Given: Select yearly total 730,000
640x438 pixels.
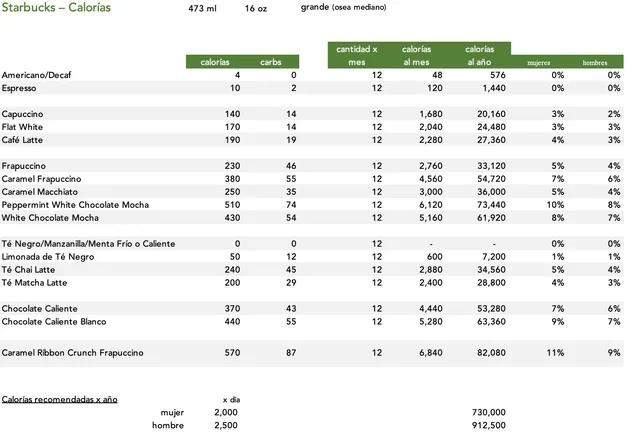Looking at the screenshot, I should [x=489, y=413].
